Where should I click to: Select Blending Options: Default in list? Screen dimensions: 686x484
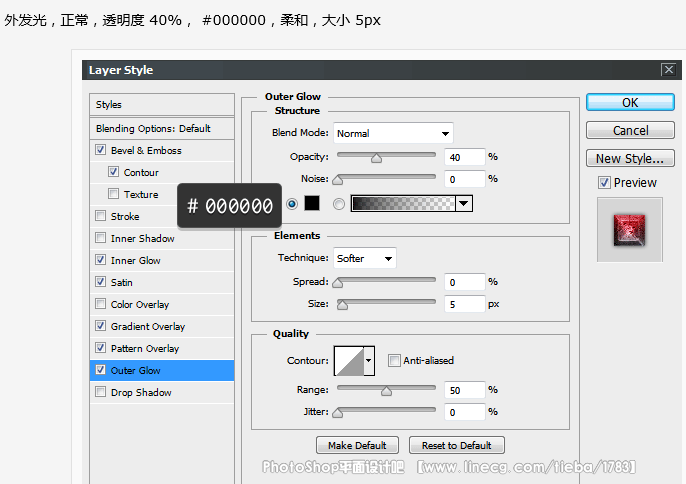point(153,129)
